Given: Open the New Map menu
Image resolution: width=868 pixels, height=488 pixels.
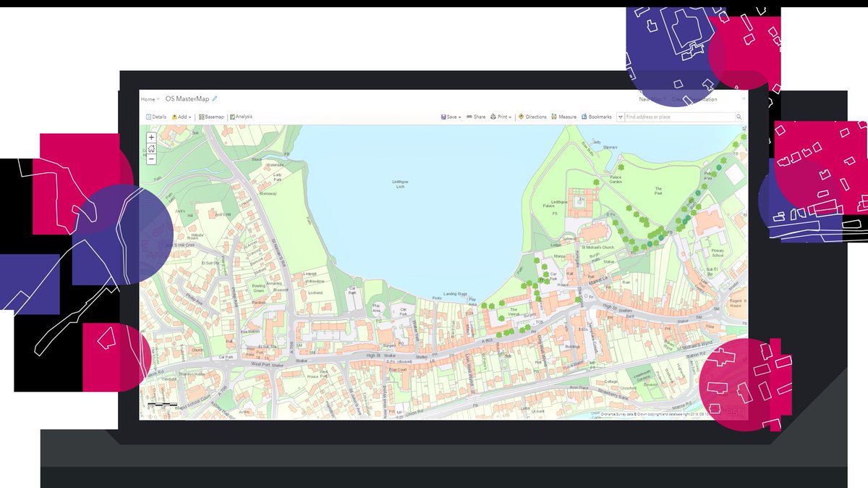Looking at the screenshot, I should coord(651,99).
